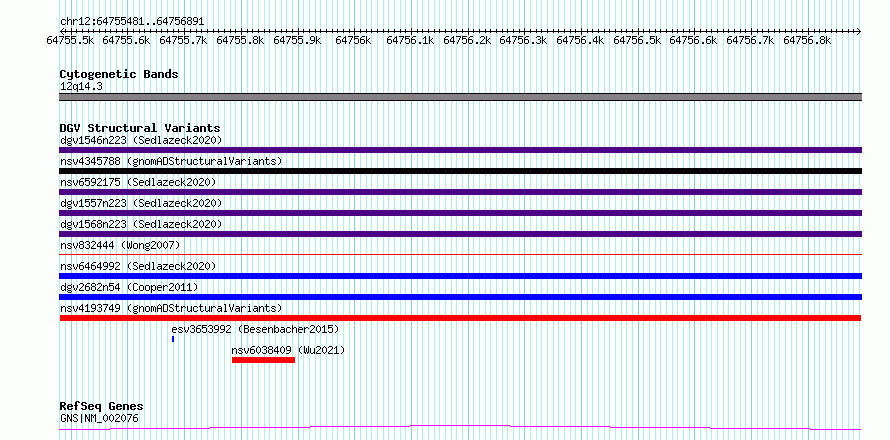The image size is (890, 440).
Task: Click the nsv832444 (Wong2007) label
Action: pyautogui.click(x=120, y=245)
